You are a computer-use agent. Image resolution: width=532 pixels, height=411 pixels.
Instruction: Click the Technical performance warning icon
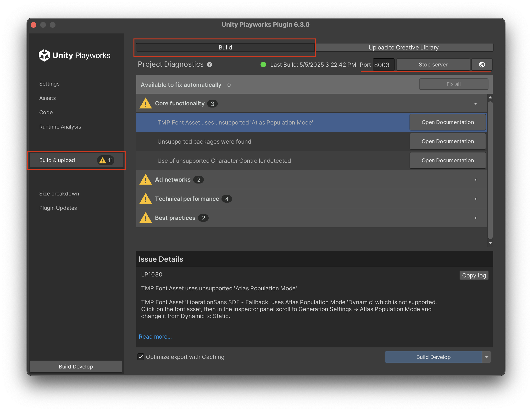(146, 199)
